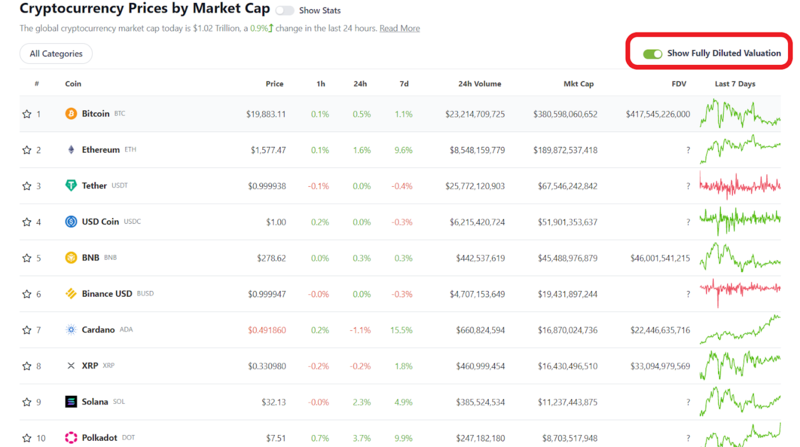This screenshot has height=447, width=800.
Task: Sort table by Price column
Action: [274, 84]
